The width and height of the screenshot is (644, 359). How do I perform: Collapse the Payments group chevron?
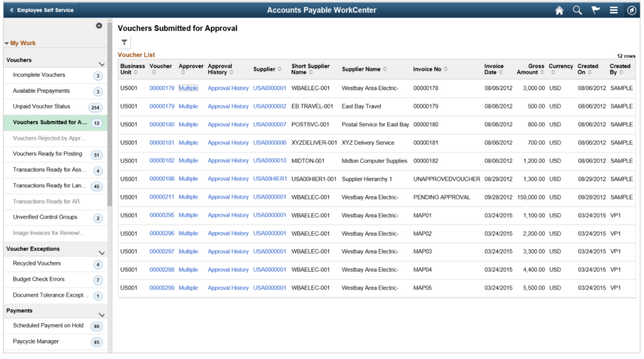pos(101,314)
